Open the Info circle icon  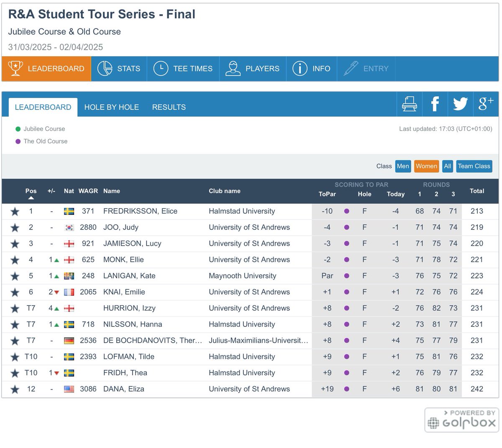pyautogui.click(x=300, y=68)
